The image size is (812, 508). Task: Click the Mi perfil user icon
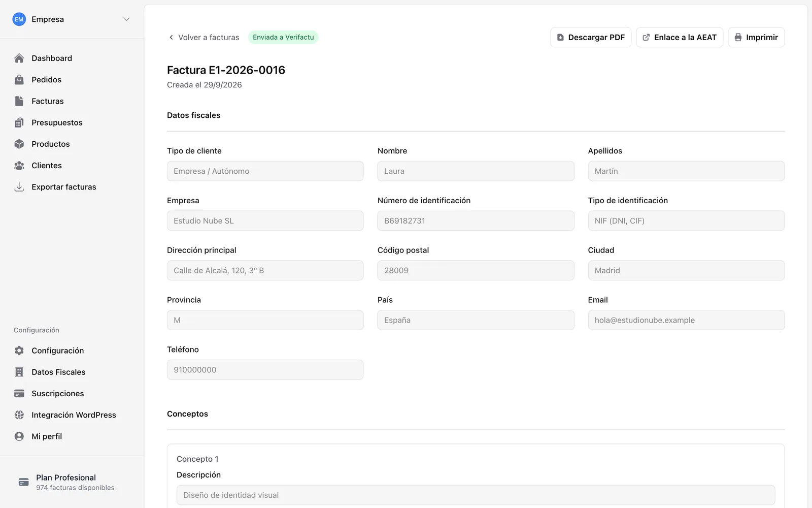(x=19, y=436)
